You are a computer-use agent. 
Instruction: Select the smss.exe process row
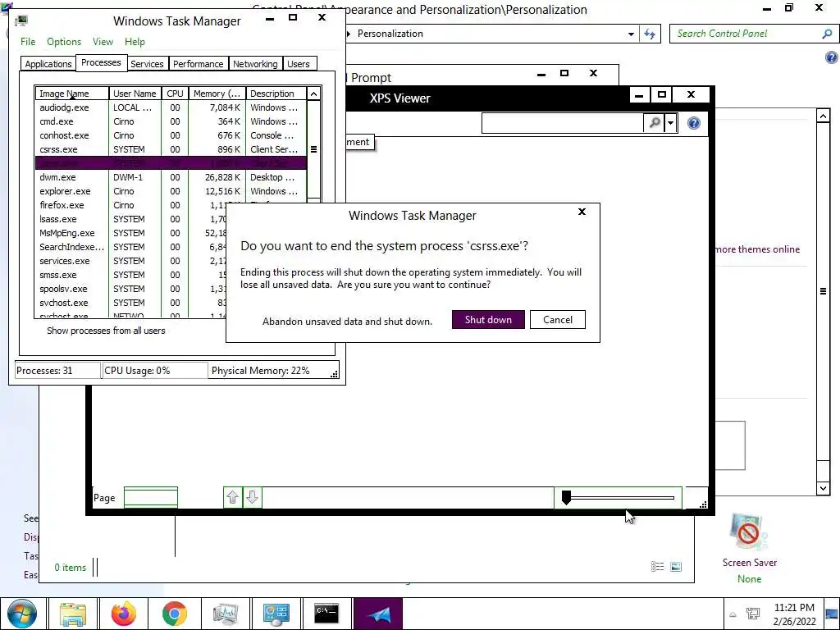130,275
